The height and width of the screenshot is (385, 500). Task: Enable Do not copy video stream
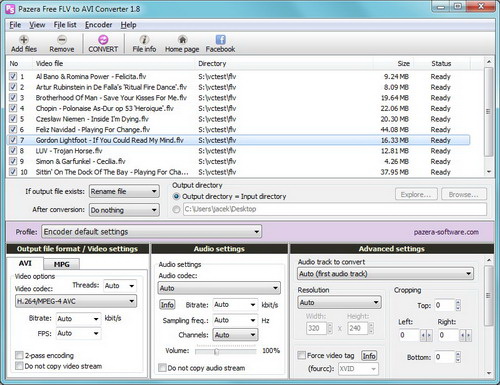pos(19,366)
